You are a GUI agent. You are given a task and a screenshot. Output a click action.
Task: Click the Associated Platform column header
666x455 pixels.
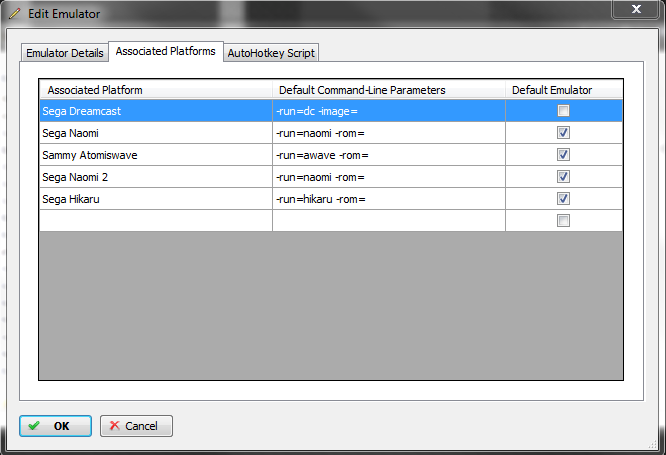pos(156,90)
